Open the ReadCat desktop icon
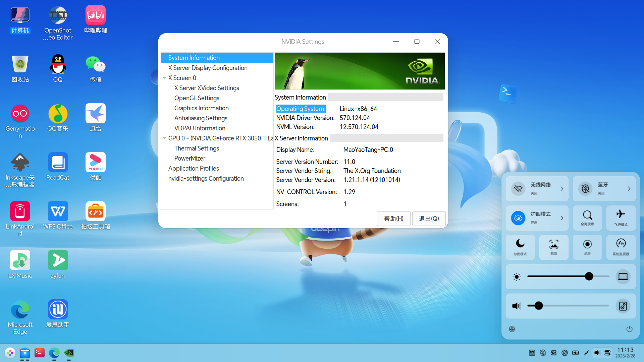The image size is (644, 362). 58,167
